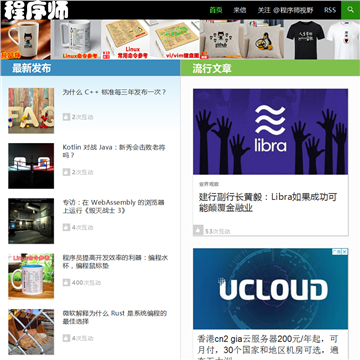Click thumbs-up icon under WebAssembly article

tap(66, 227)
